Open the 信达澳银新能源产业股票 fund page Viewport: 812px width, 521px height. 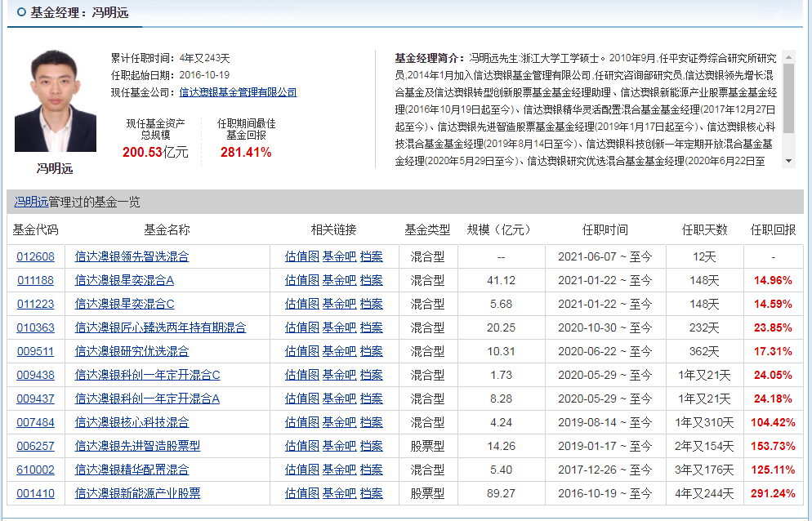click(x=137, y=493)
